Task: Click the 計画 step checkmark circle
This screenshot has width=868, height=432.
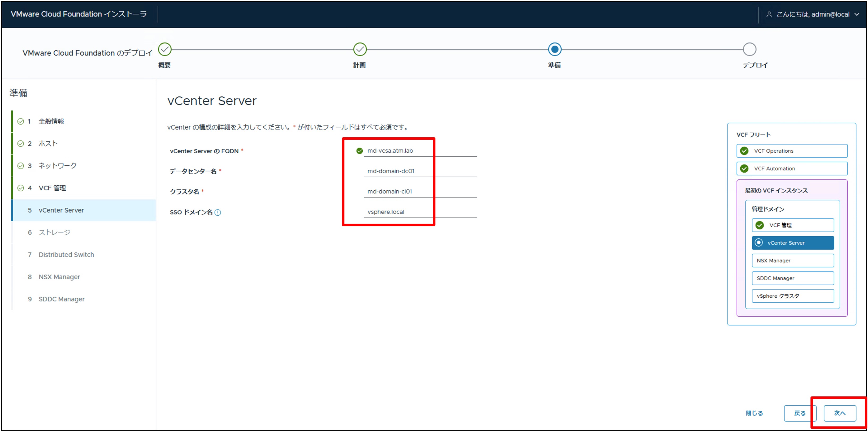Action: tap(360, 50)
